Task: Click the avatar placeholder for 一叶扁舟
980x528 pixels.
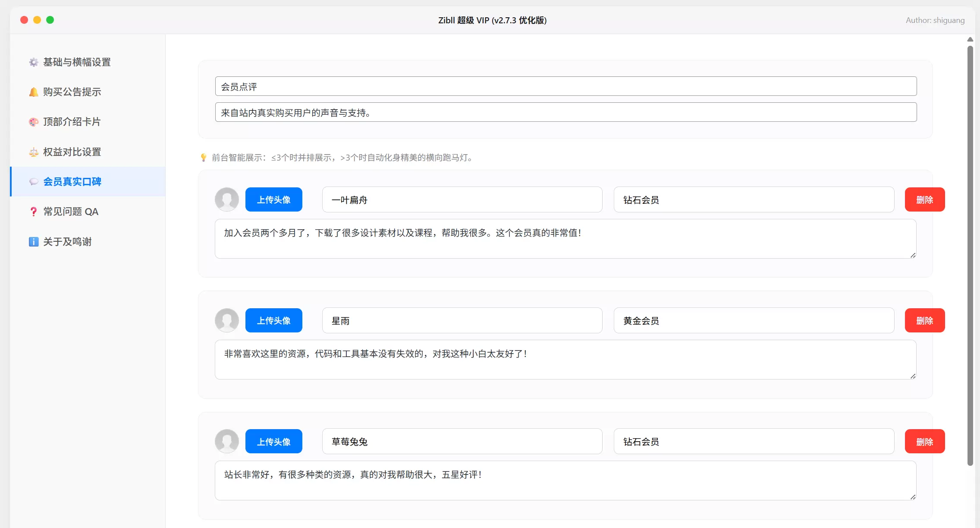Action: pos(227,199)
